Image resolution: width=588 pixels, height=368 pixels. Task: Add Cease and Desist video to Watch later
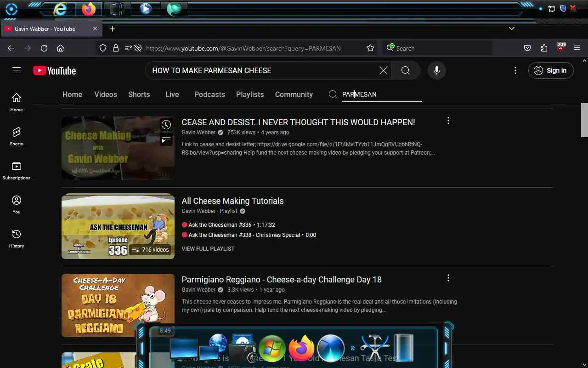[166, 125]
